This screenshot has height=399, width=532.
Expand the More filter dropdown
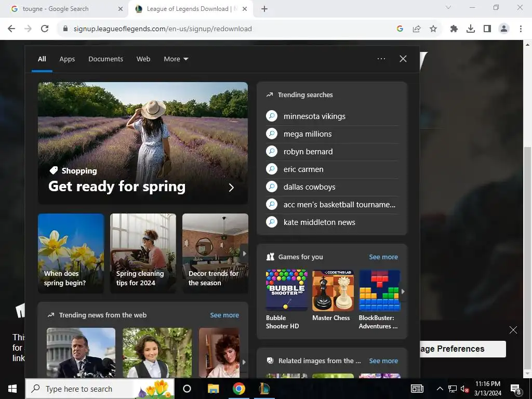click(x=176, y=59)
